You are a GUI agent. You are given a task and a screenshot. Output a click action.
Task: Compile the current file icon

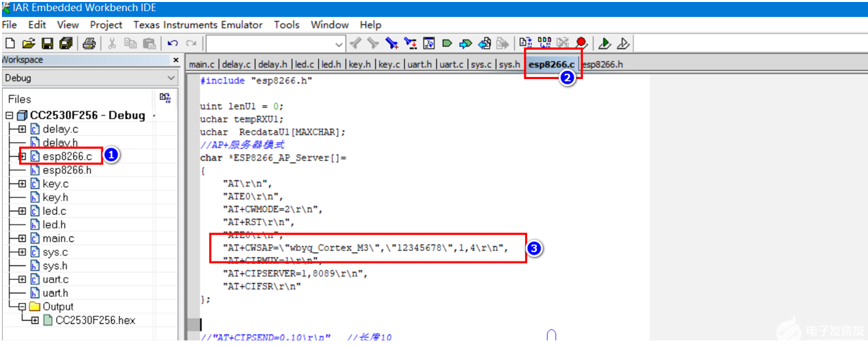coord(526,43)
